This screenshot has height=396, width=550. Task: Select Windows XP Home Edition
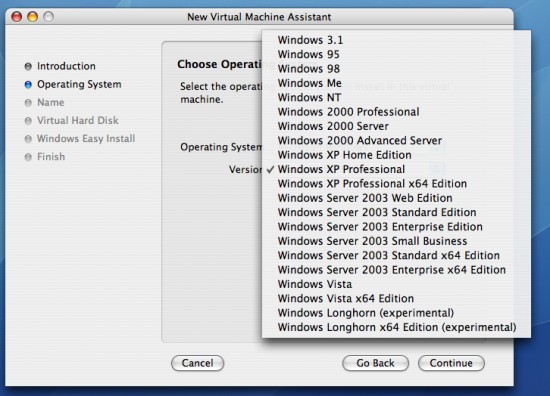click(x=396, y=155)
